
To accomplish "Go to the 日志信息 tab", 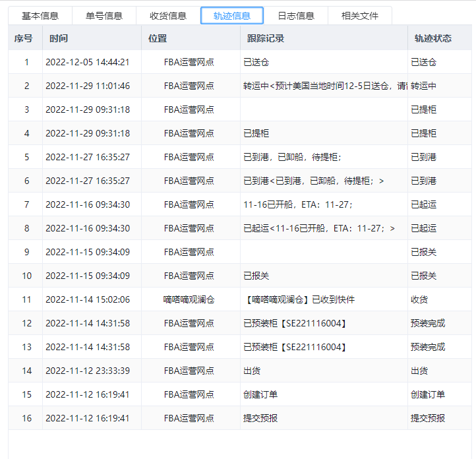I will pos(296,16).
